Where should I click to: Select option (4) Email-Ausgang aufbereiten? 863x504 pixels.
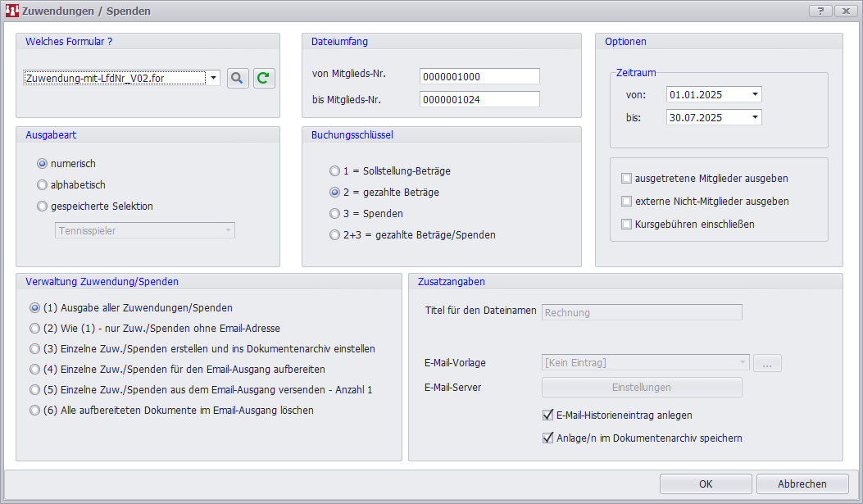pyautogui.click(x=34, y=370)
